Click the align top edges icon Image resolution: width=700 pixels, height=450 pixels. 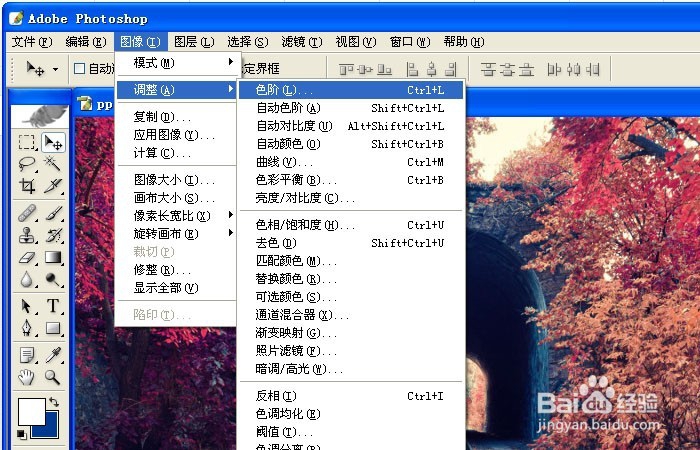click(x=346, y=69)
